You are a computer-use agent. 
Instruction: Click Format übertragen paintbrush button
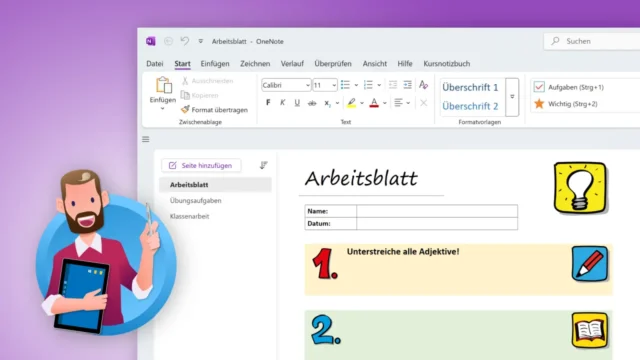(x=214, y=110)
